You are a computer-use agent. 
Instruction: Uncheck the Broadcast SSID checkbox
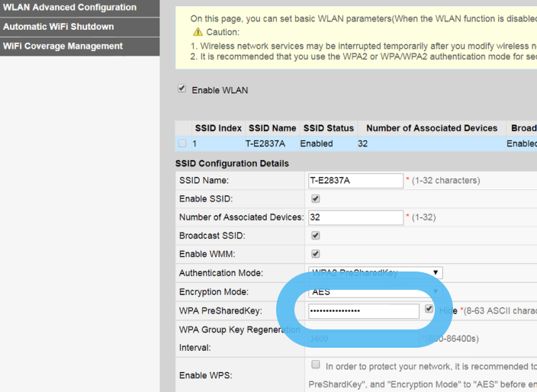point(316,236)
